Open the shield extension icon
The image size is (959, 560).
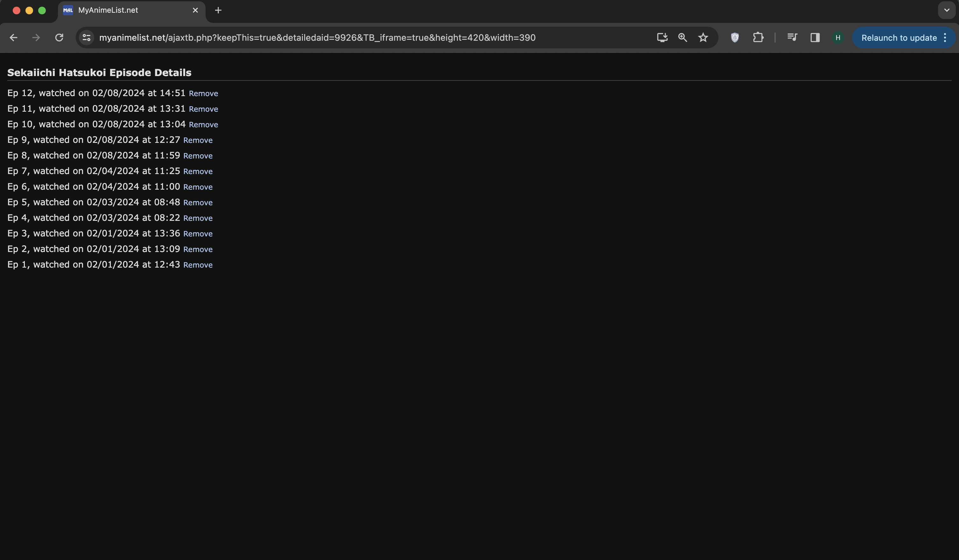click(735, 38)
